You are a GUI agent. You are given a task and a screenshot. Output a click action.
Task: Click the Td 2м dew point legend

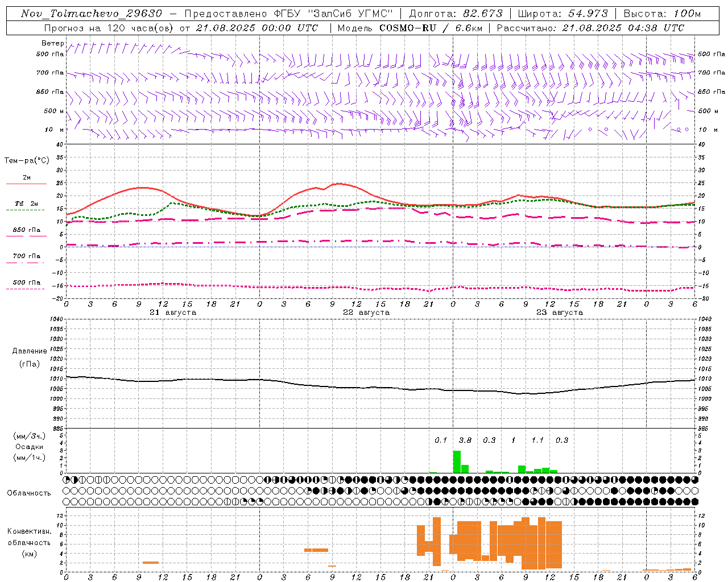pyautogui.click(x=26, y=203)
